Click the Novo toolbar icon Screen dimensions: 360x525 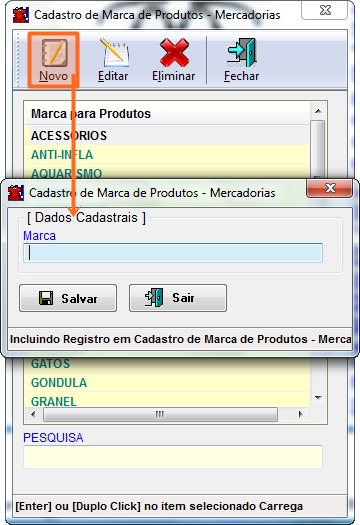[x=54, y=53]
